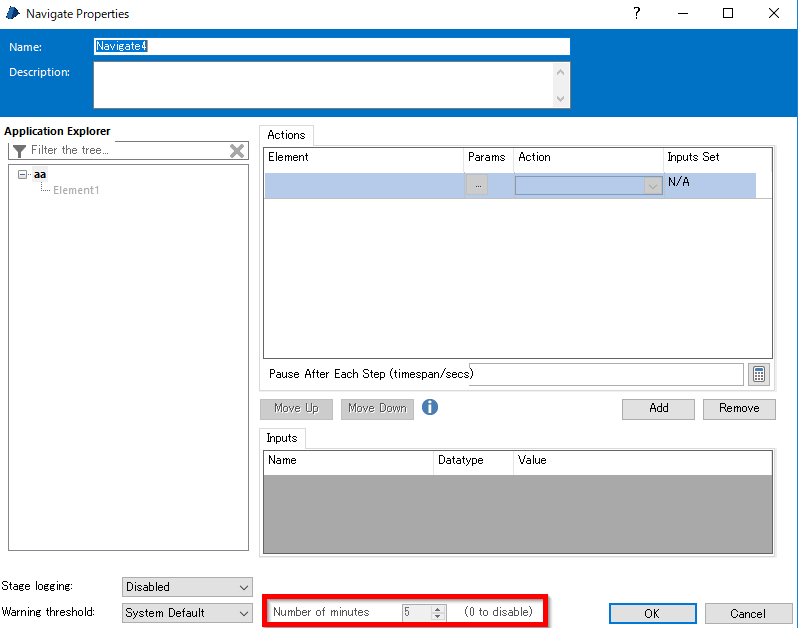Click the Add button
Viewport: 798px width, 628px height.
pyautogui.click(x=658, y=408)
